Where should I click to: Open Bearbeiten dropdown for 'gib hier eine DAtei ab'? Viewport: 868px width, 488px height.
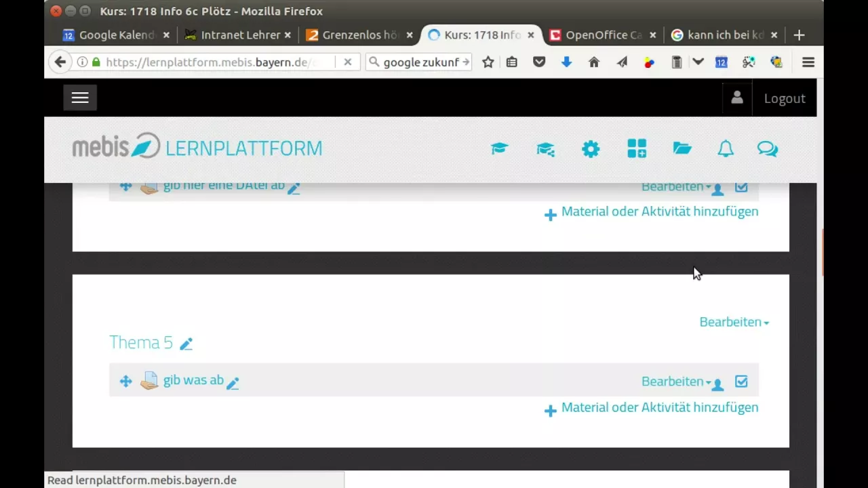point(676,187)
